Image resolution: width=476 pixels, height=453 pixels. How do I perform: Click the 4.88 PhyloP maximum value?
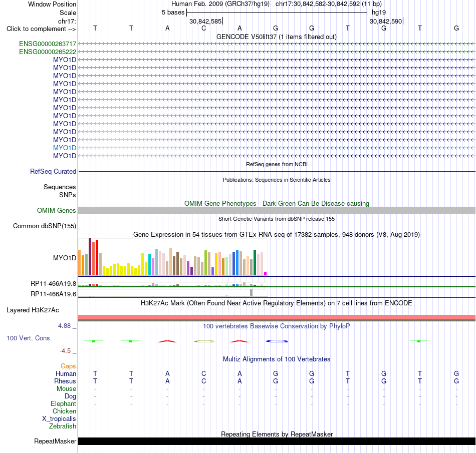64,326
